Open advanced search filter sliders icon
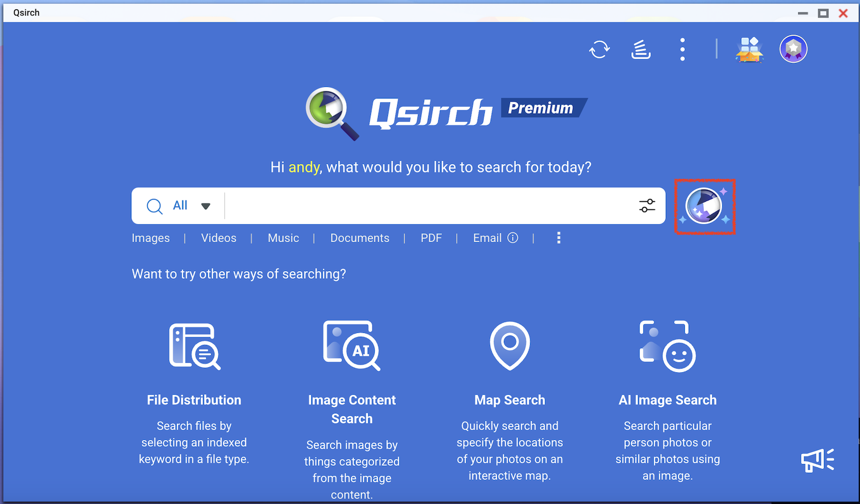Viewport: 860px width, 504px height. (x=647, y=206)
